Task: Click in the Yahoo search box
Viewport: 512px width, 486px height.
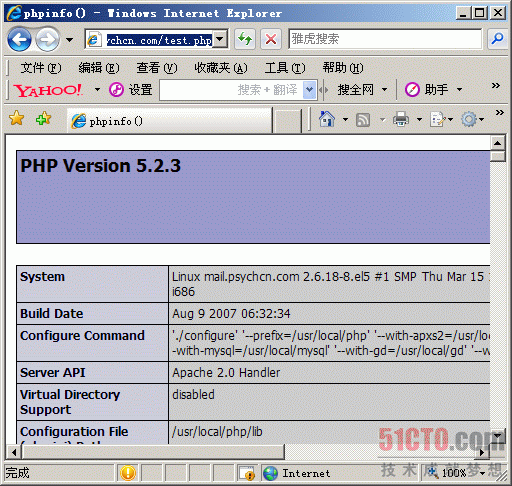Action: click(x=385, y=39)
